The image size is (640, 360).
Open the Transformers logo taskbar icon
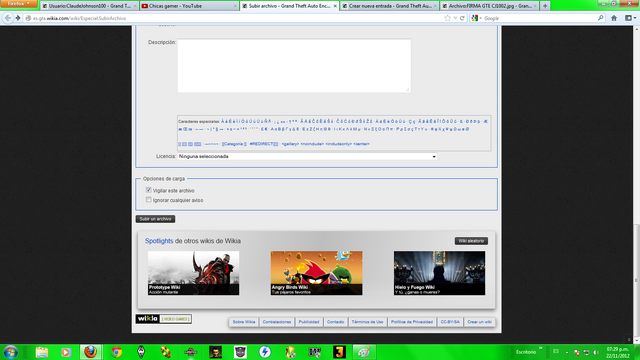(240, 352)
